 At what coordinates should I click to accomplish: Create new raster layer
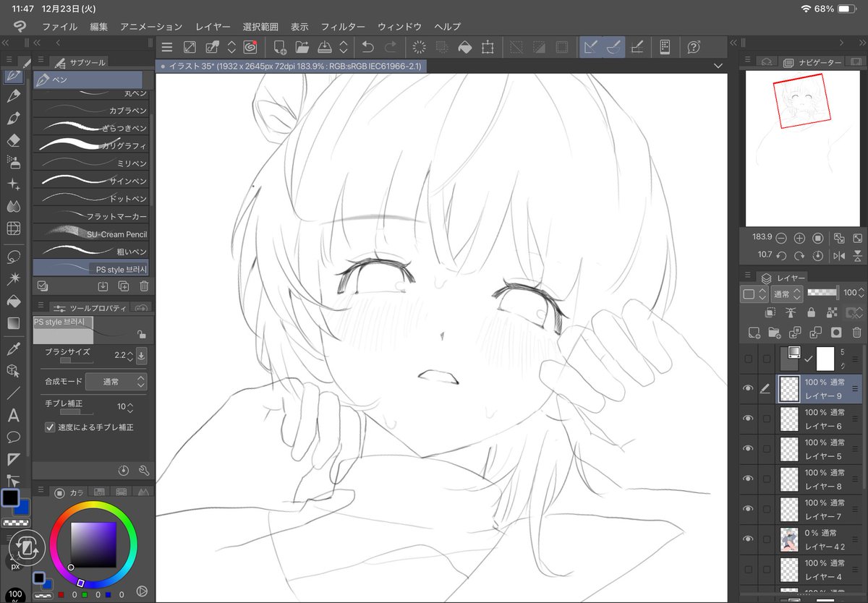click(754, 333)
